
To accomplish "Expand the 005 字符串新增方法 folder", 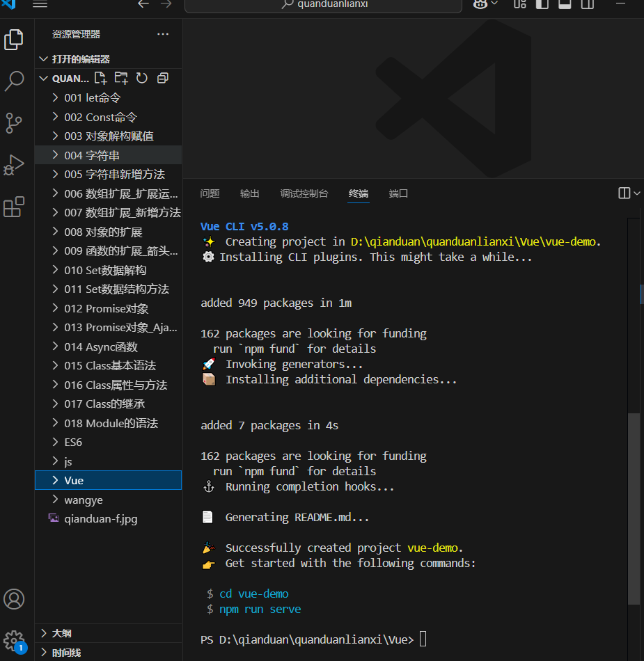I will [109, 174].
